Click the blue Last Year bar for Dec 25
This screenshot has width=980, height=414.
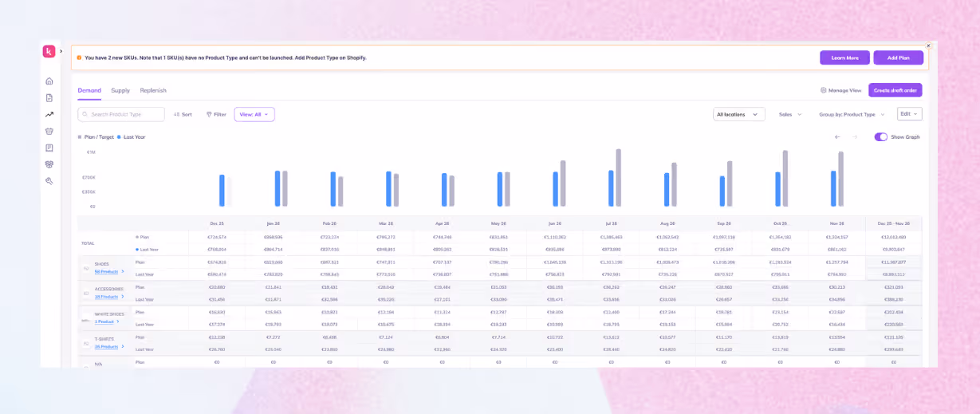[x=222, y=191]
